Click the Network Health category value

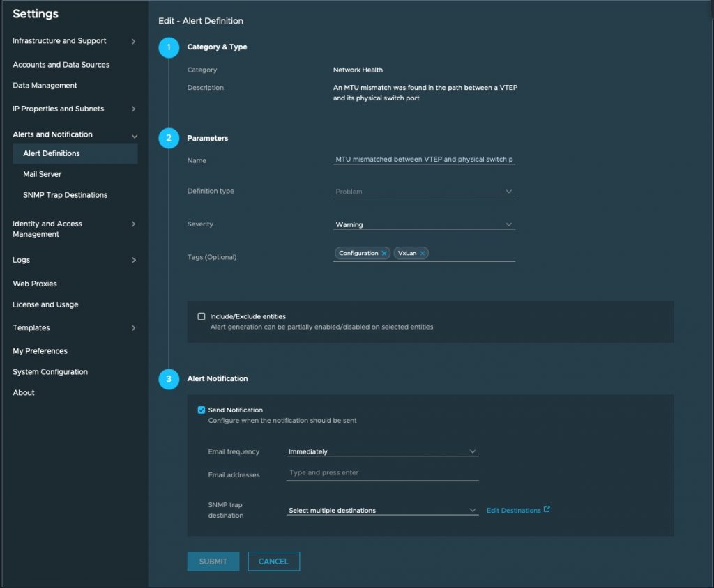click(358, 70)
